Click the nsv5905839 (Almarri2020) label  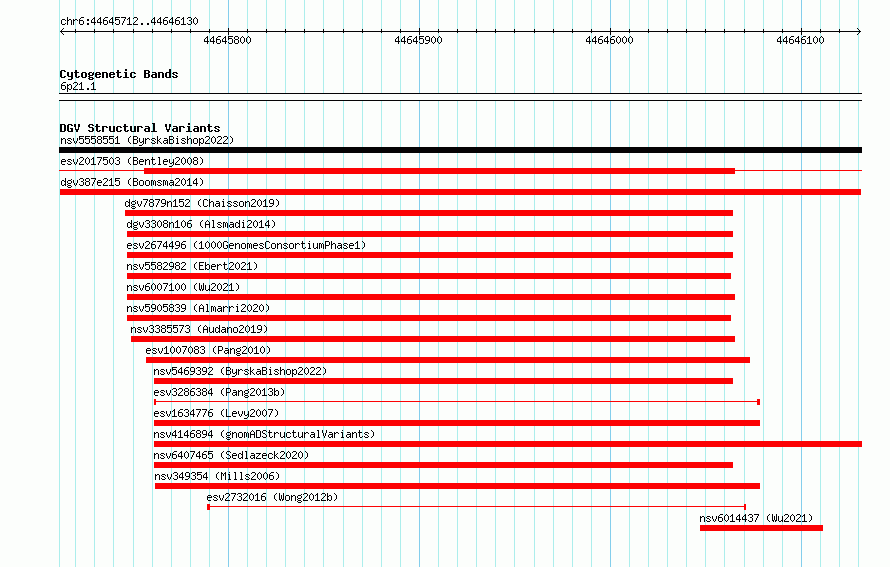point(198,308)
